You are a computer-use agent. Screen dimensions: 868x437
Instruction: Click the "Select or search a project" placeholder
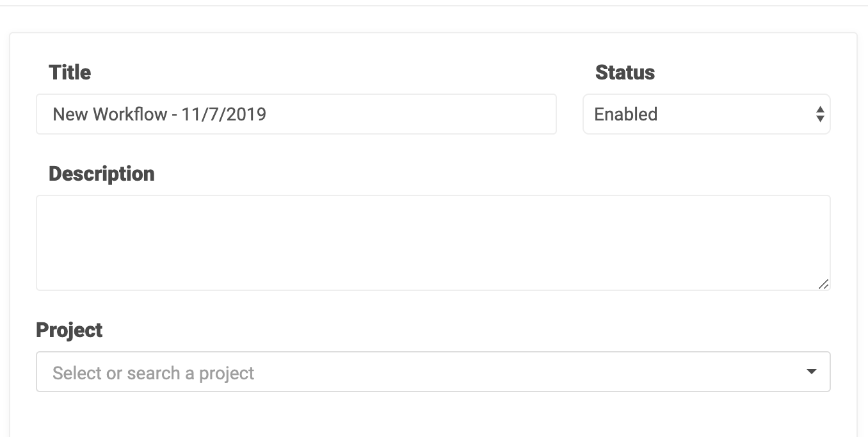154,373
